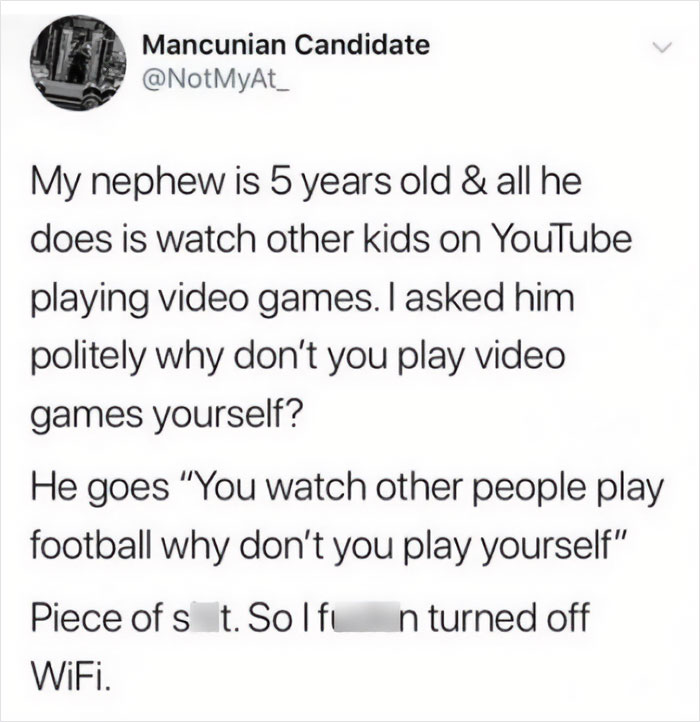Click the line 'games yourself?'
This screenshot has height=722, width=700.
point(167,416)
